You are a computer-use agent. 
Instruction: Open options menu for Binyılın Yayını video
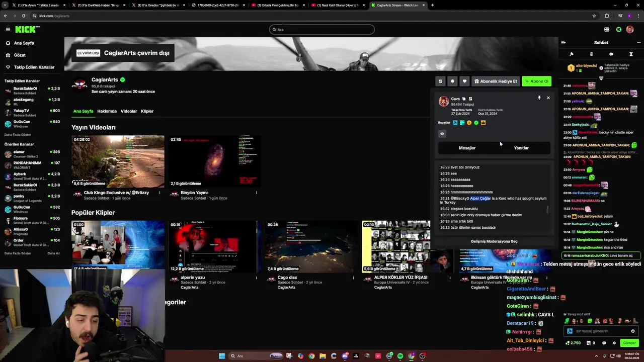[x=256, y=193]
